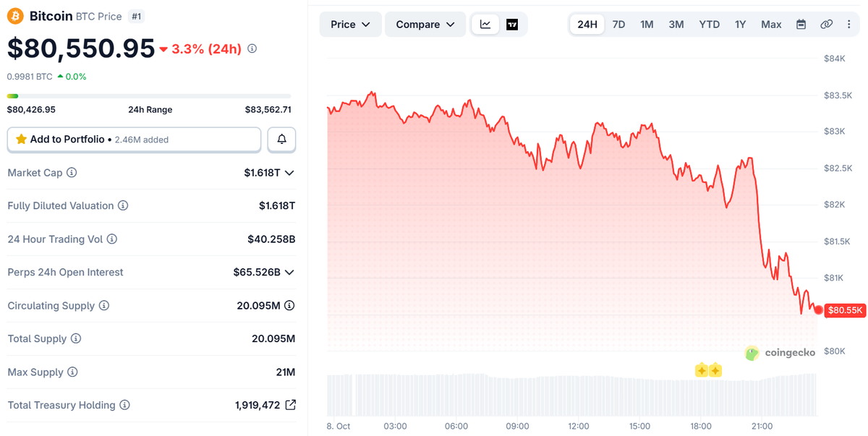Click the $80.55K current price label
Viewport: 868px width, 436px height.
tap(845, 310)
